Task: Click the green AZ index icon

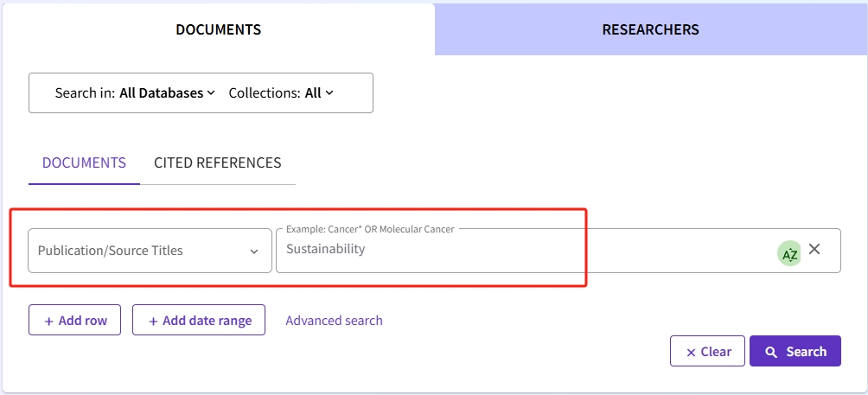Action: click(790, 254)
